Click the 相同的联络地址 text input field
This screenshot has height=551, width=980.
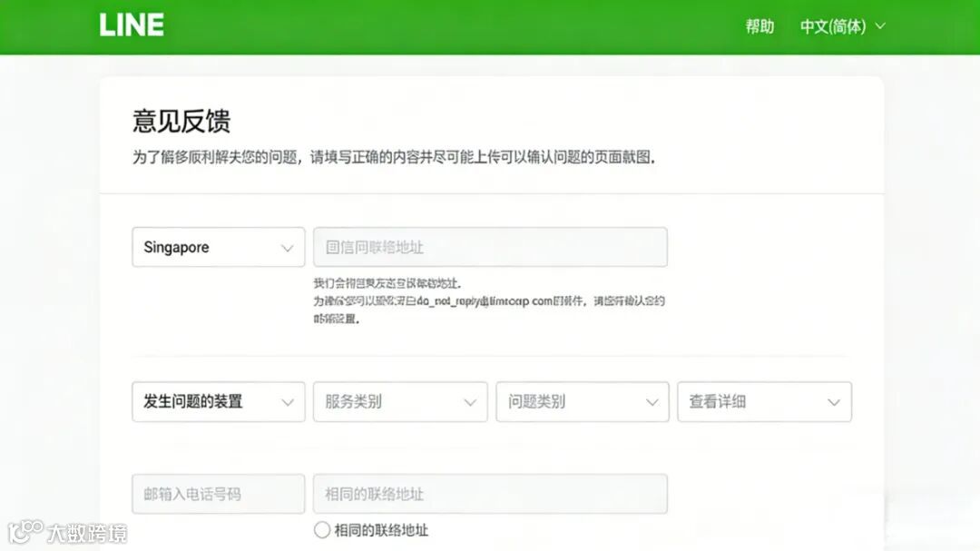pos(490,494)
